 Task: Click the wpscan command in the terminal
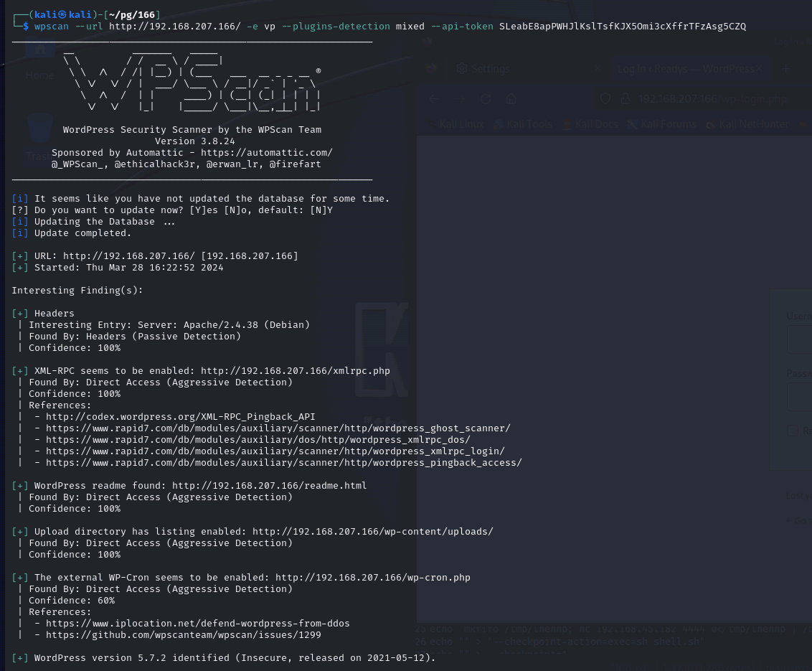51,27
